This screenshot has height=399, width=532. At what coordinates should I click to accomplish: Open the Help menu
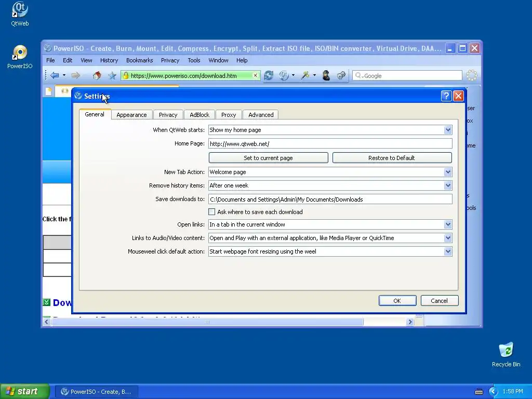pos(242,60)
